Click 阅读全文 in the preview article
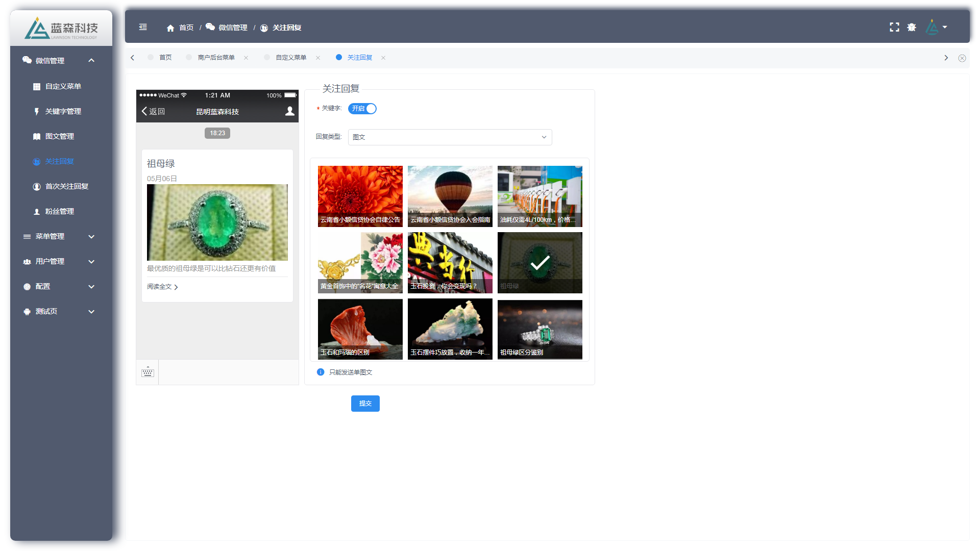Image resolution: width=980 pixels, height=551 pixels. [x=162, y=287]
